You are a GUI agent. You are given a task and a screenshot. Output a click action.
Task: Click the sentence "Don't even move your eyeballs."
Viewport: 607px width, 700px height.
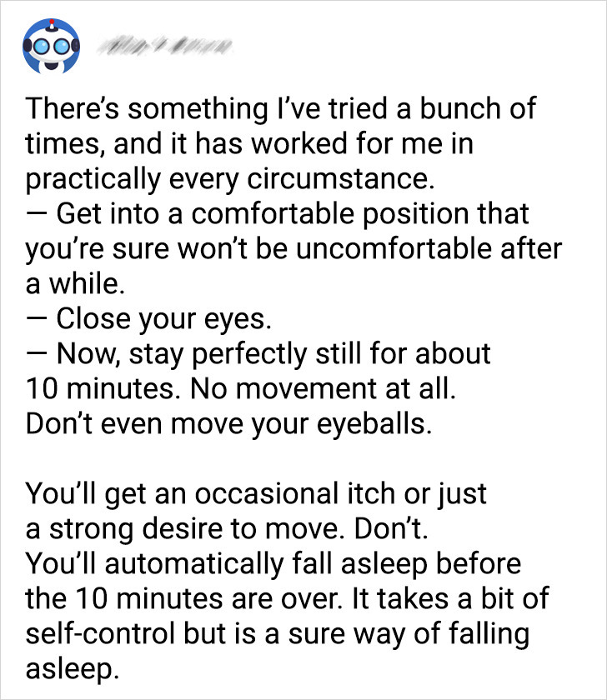pos(228,425)
